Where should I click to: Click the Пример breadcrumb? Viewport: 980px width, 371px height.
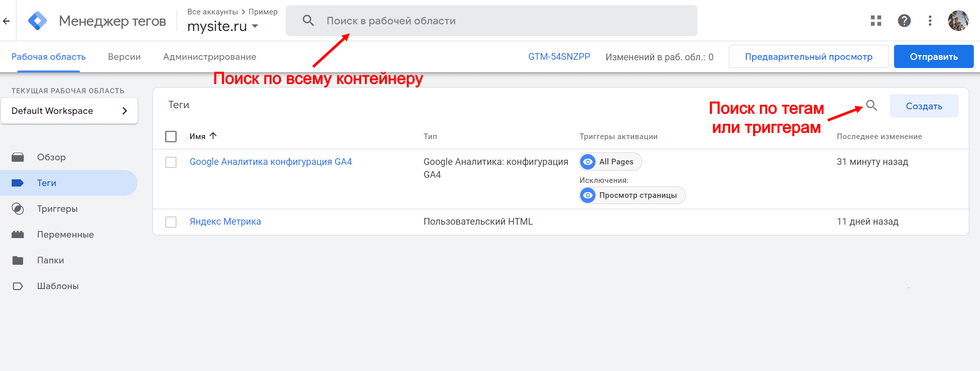tap(263, 11)
